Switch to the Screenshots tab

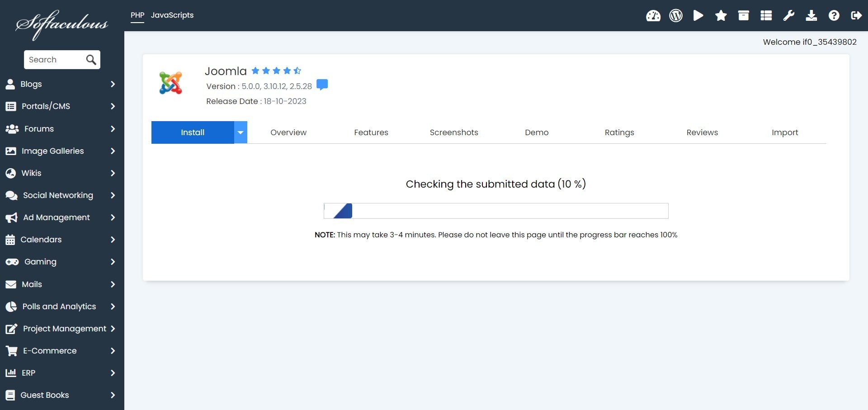(453, 132)
